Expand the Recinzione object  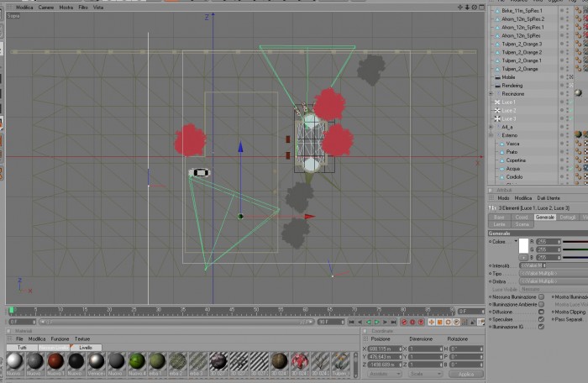[x=491, y=94]
